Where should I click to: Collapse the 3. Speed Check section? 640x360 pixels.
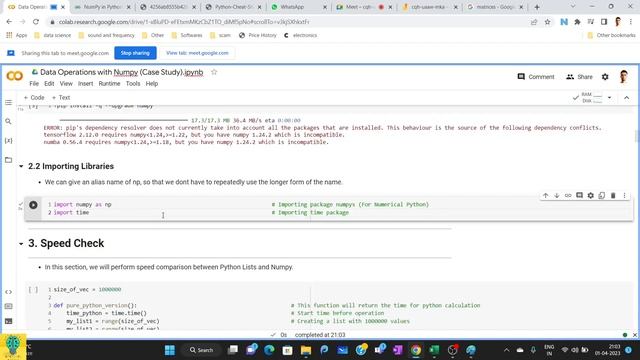coord(21,244)
